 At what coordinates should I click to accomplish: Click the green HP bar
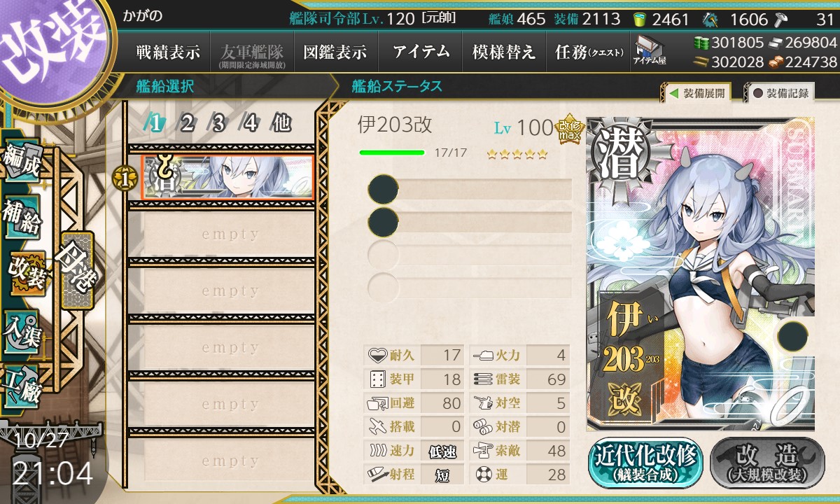[x=392, y=152]
